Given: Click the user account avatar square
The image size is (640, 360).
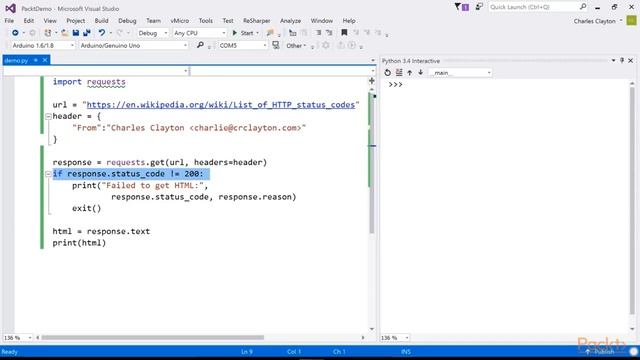Looking at the screenshot, I should point(631,20).
